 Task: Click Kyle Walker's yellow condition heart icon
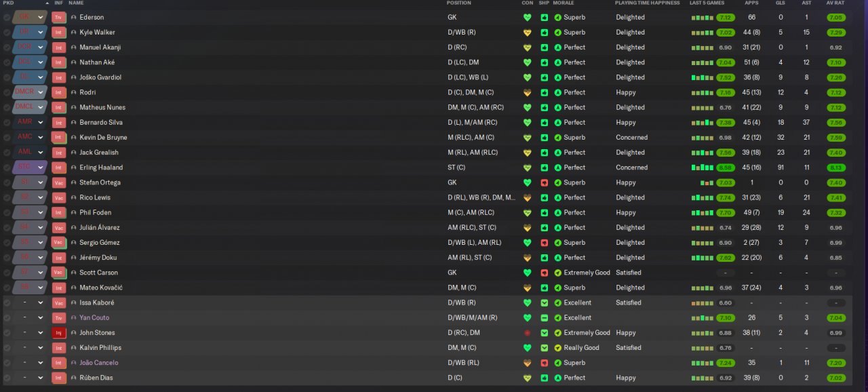pyautogui.click(x=527, y=33)
